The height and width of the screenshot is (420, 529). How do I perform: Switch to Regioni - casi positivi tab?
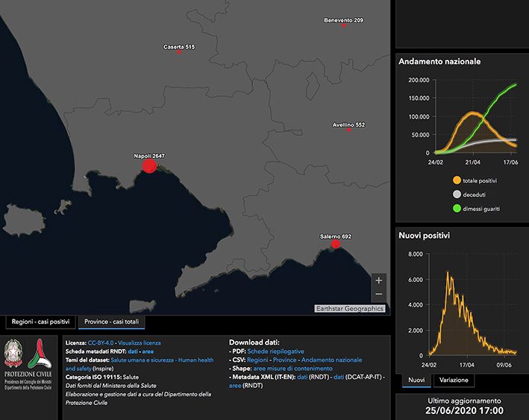(x=40, y=322)
